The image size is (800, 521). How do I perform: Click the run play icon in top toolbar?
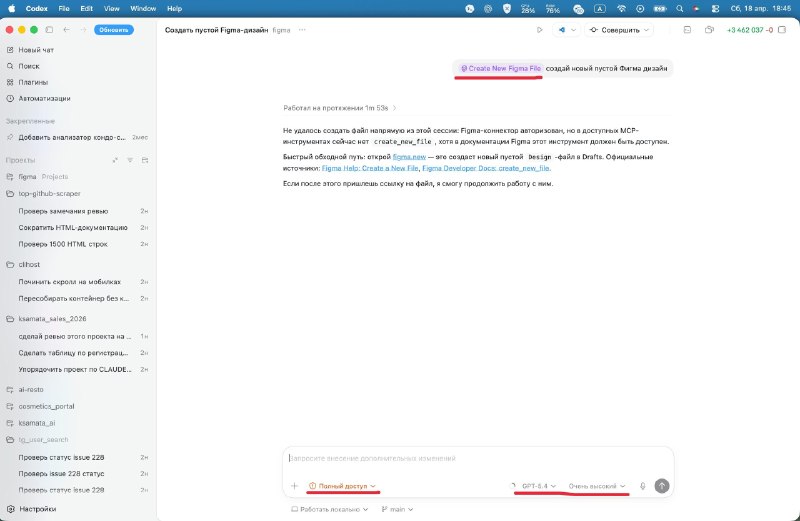[x=542, y=30]
